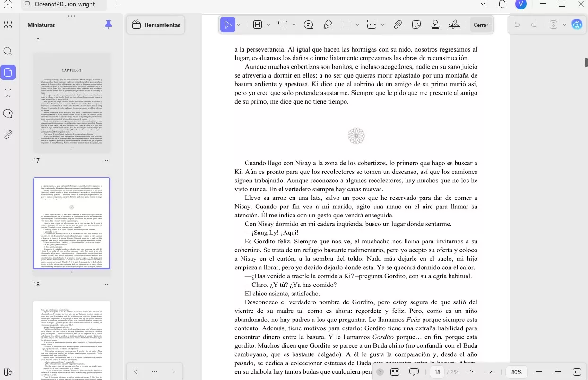Expand the measurement tool dropdown arrow
This screenshot has width=588, height=380.
[382, 25]
